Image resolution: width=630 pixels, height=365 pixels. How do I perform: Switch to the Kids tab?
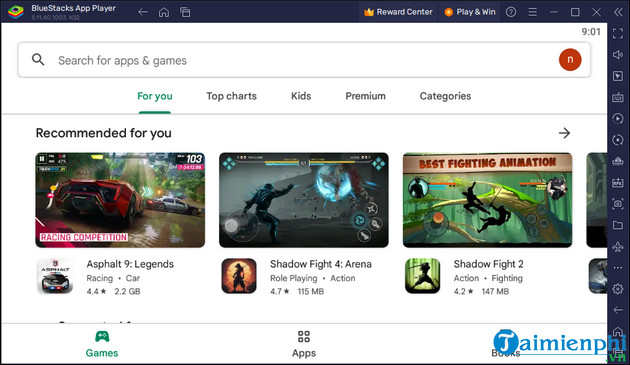(301, 96)
